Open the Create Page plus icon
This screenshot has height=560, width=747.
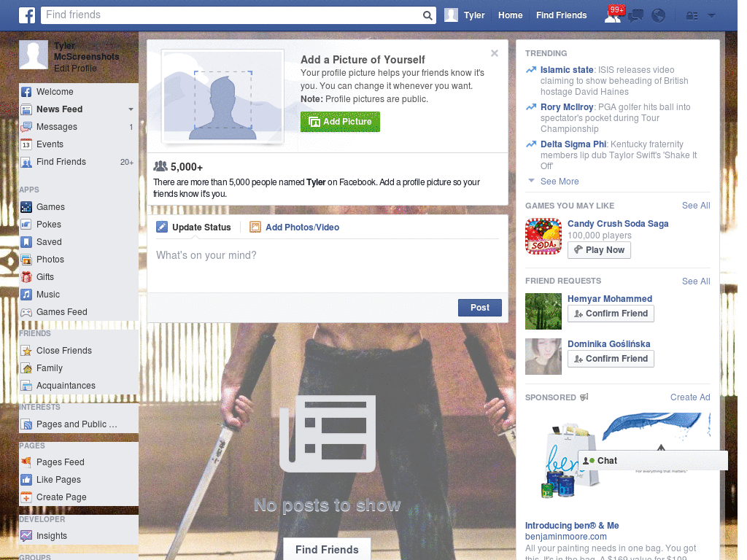click(x=26, y=497)
